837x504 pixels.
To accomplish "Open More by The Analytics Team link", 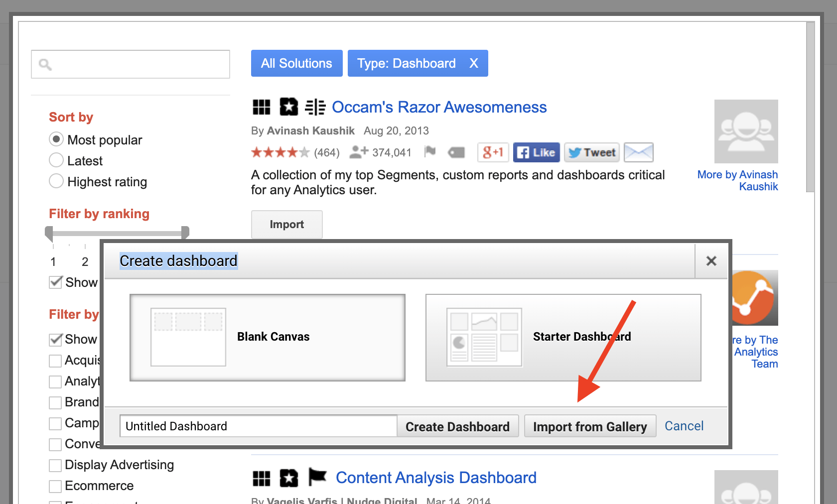I will (x=755, y=352).
